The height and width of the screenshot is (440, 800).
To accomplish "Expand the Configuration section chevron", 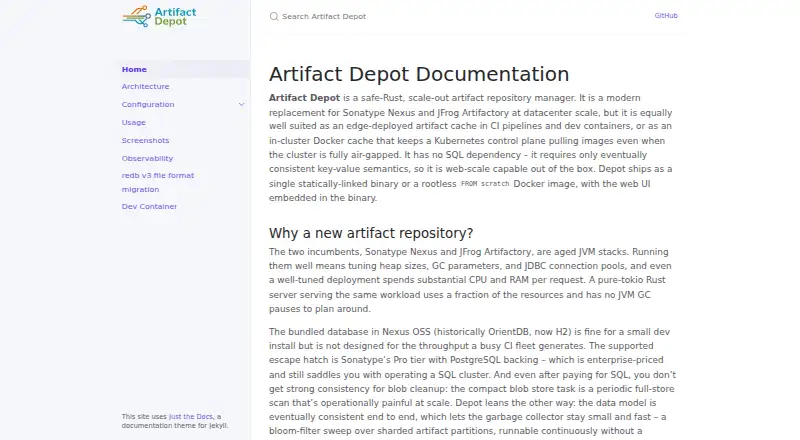I will tap(241, 105).
